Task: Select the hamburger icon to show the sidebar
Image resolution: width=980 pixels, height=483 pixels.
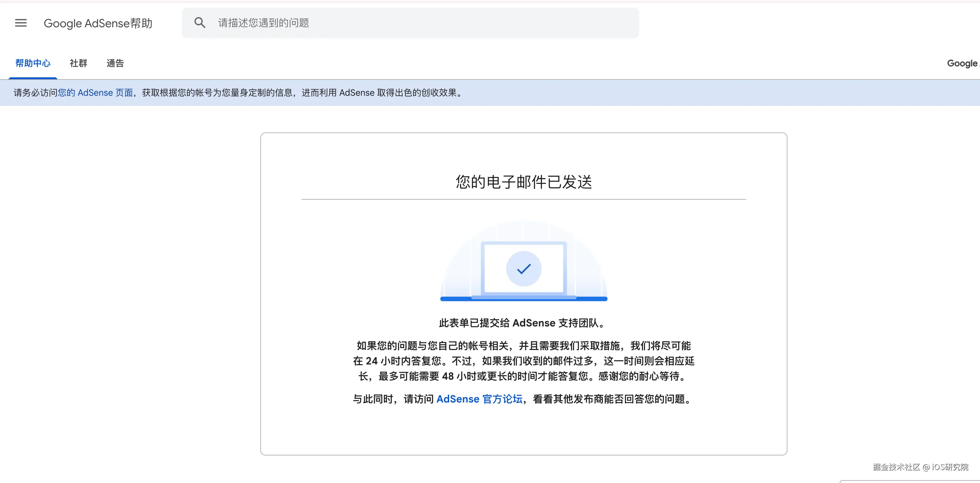Action: pyautogui.click(x=21, y=23)
